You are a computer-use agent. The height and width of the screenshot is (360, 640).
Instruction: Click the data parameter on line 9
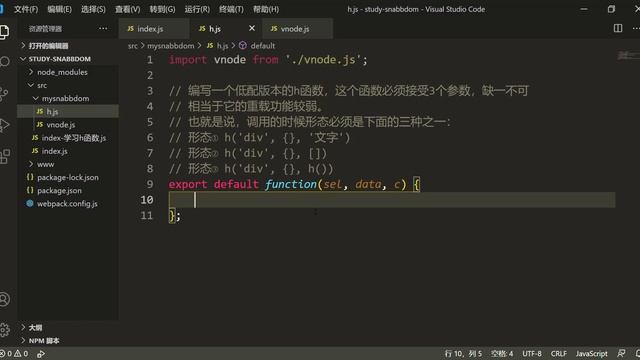point(368,184)
